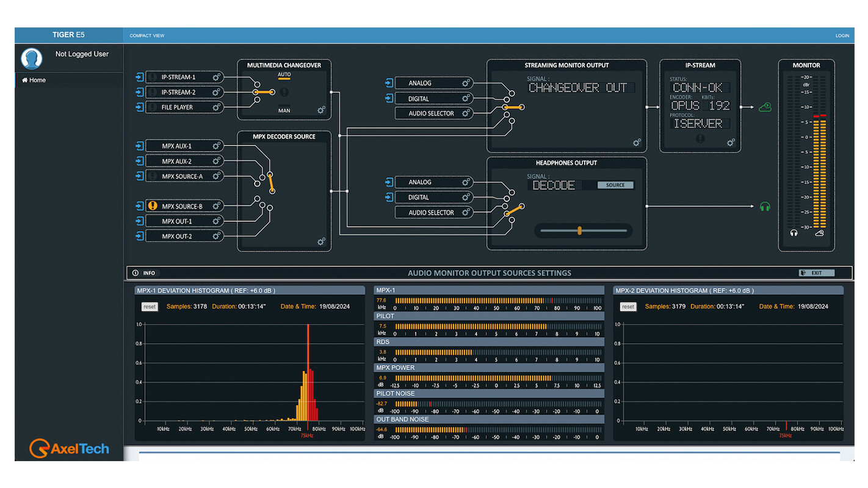Click the MPX AUX-1 input arrow icon
This screenshot has height=488, width=868.
tap(140, 146)
